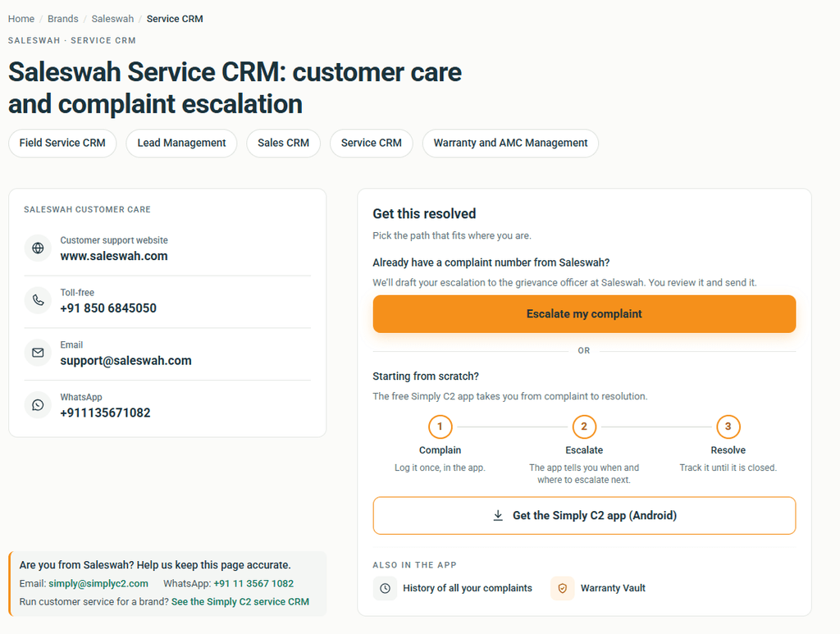Click step 1 circle above Complain
This screenshot has height=634, width=840.
click(x=441, y=426)
